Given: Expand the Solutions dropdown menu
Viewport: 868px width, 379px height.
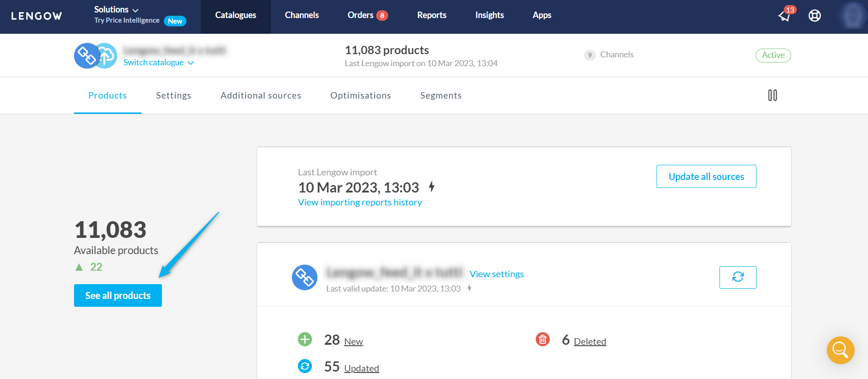Looking at the screenshot, I should tap(116, 10).
